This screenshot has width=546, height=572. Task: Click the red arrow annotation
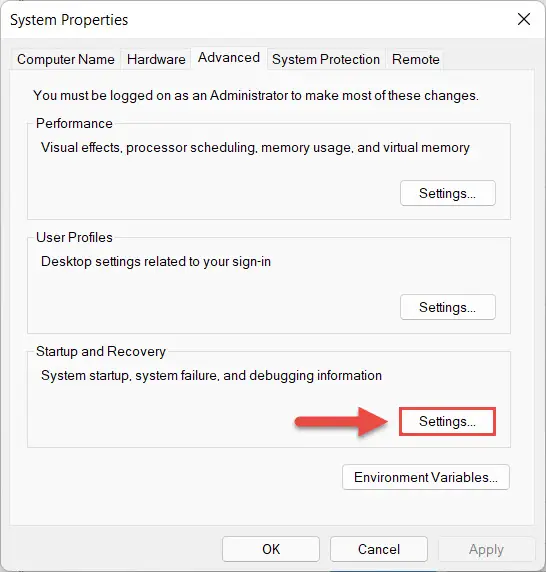coord(341,422)
